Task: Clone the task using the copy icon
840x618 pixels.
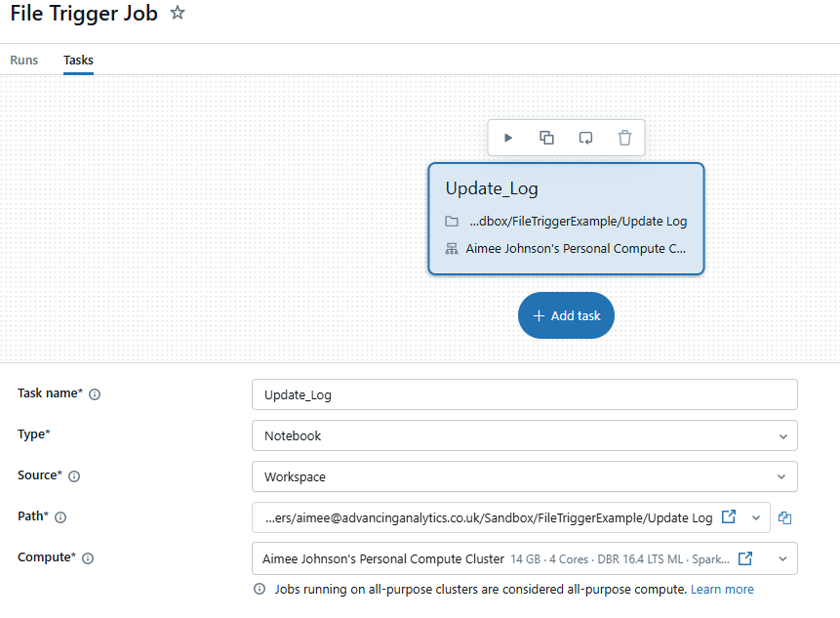Action: [546, 138]
